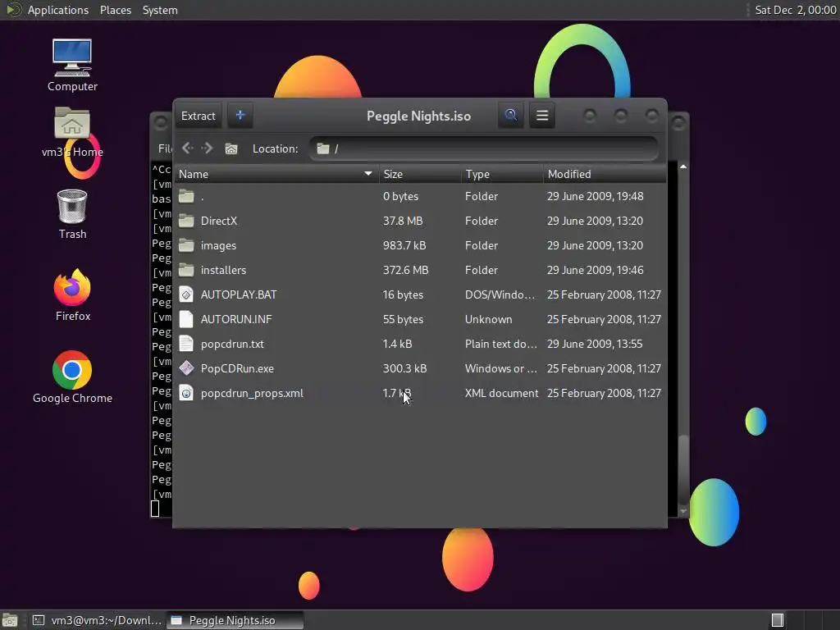Go back with the left arrow
This screenshot has height=630, width=840.
point(187,148)
